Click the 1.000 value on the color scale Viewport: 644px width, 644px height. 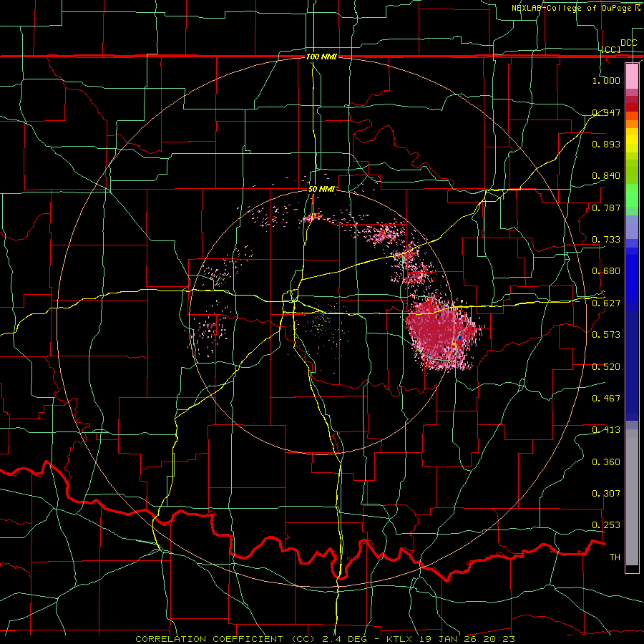click(606, 80)
